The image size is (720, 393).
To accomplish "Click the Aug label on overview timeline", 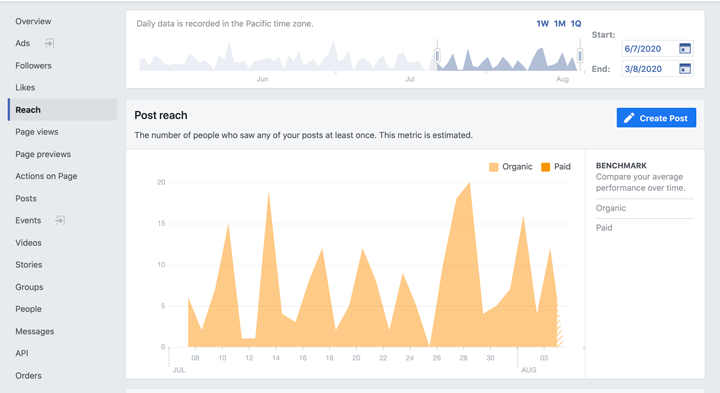I will click(x=562, y=79).
